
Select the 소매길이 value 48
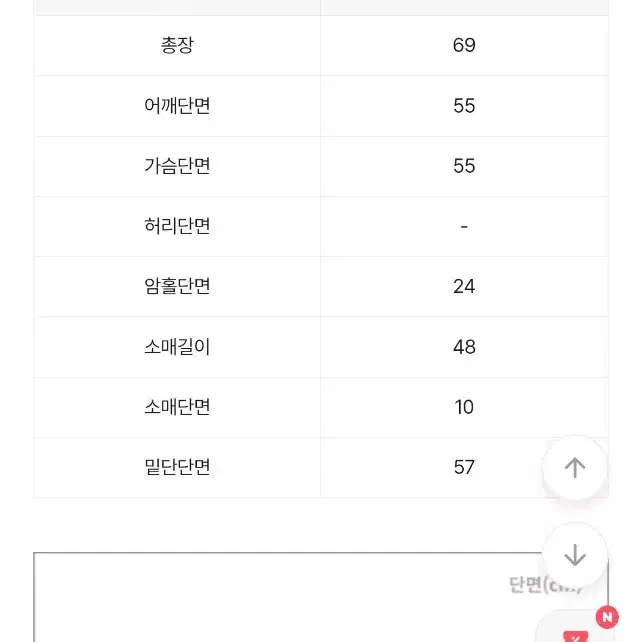464,347
